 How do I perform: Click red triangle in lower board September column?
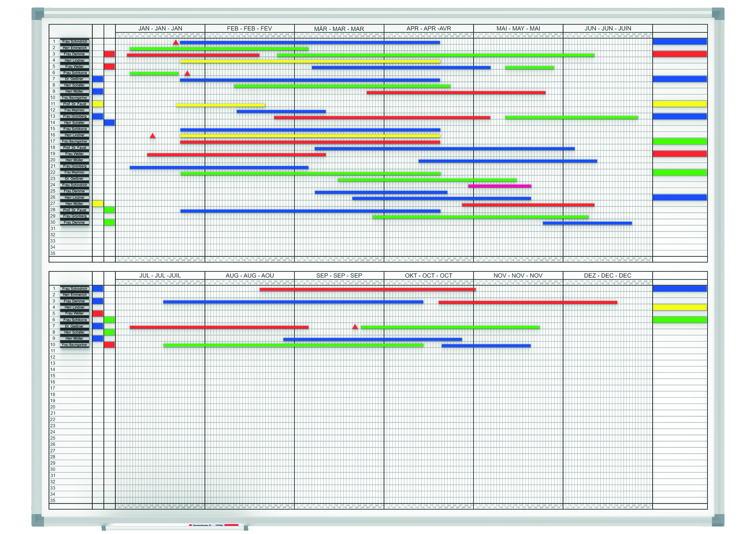pyautogui.click(x=355, y=327)
